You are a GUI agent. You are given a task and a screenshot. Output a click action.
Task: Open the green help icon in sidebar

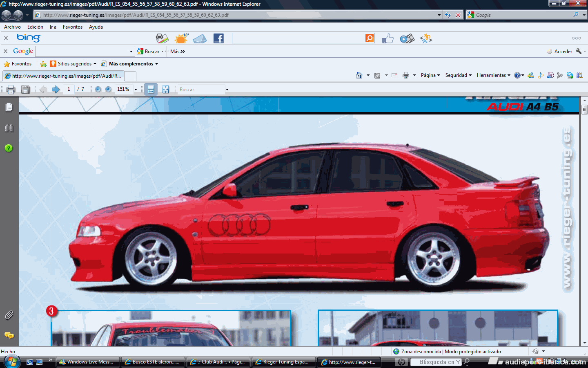click(9, 148)
